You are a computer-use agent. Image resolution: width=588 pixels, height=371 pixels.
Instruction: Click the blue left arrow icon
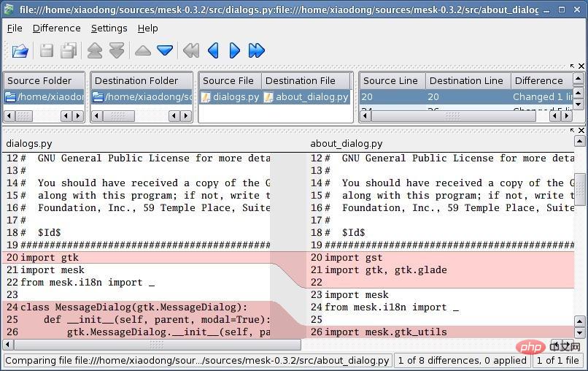point(213,50)
